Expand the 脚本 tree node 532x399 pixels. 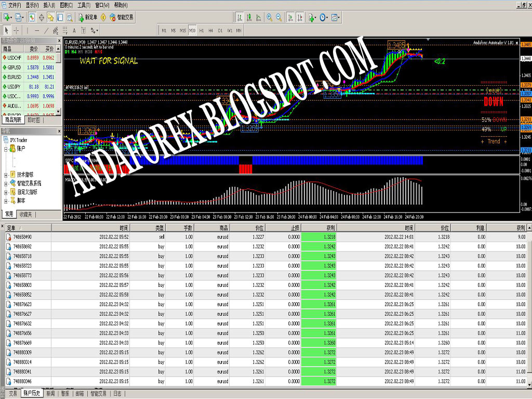(6, 201)
